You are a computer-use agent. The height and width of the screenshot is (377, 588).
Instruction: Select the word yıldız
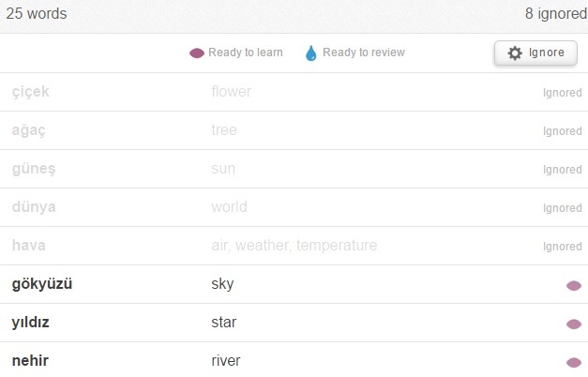tap(30, 323)
